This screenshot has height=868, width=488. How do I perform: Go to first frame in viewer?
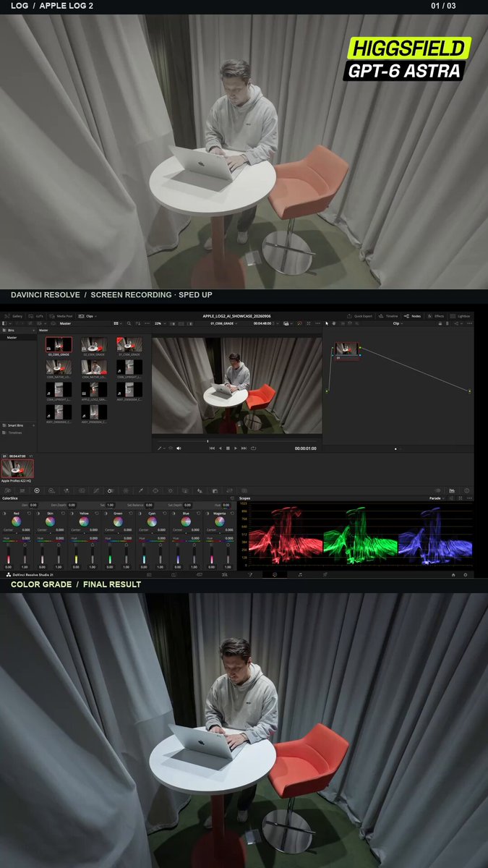pyautogui.click(x=212, y=448)
